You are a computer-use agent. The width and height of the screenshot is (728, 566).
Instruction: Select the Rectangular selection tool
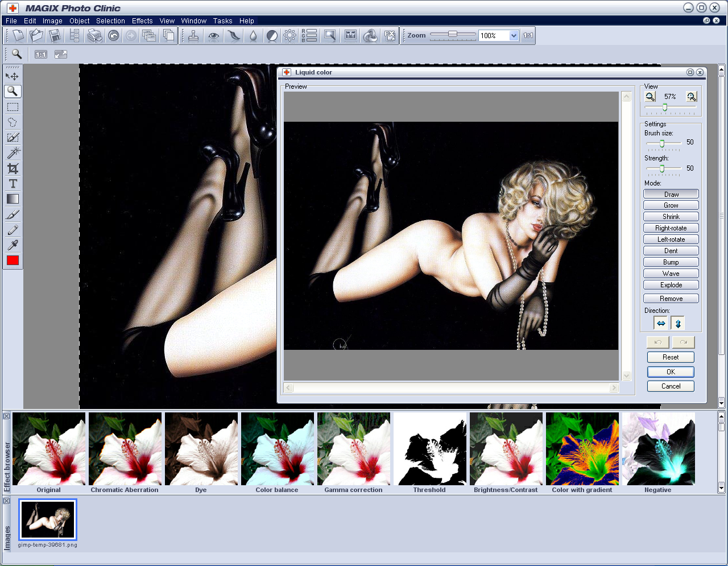(13, 107)
